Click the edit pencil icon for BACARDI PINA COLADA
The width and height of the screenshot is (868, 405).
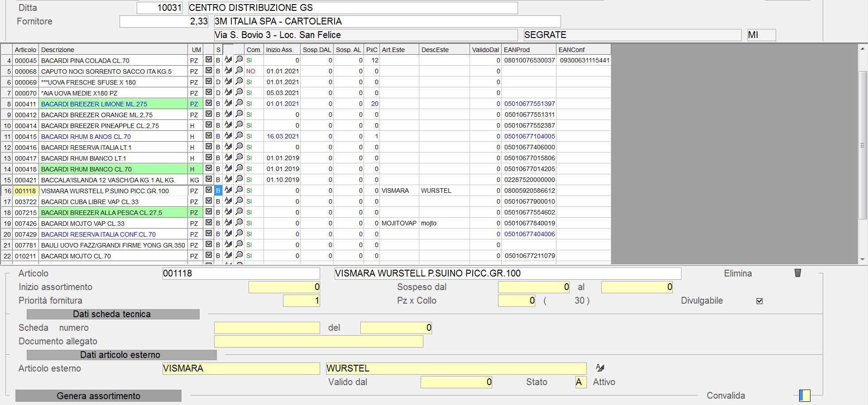coord(228,60)
